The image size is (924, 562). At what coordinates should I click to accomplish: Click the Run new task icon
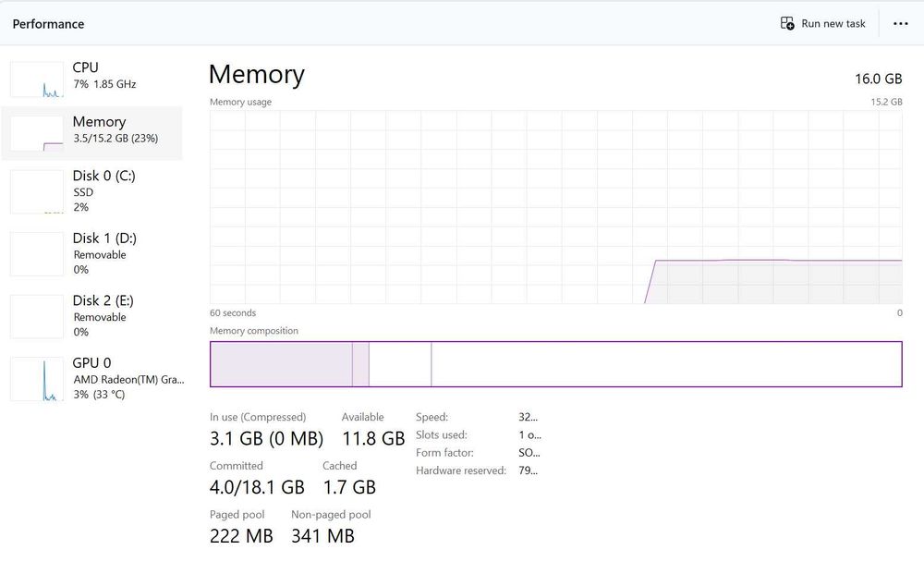[787, 23]
